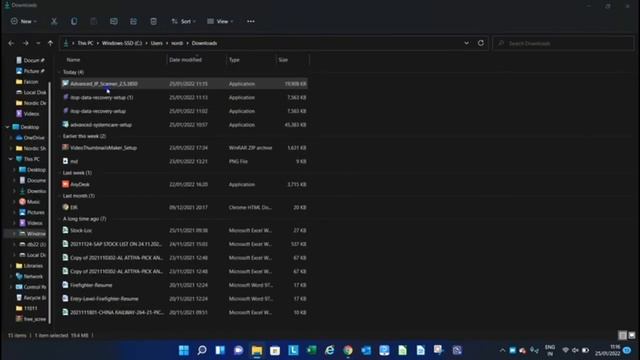Open address bar previous locations dropdown
Screen dimensions: 640x360
pyautogui.click(x=466, y=43)
